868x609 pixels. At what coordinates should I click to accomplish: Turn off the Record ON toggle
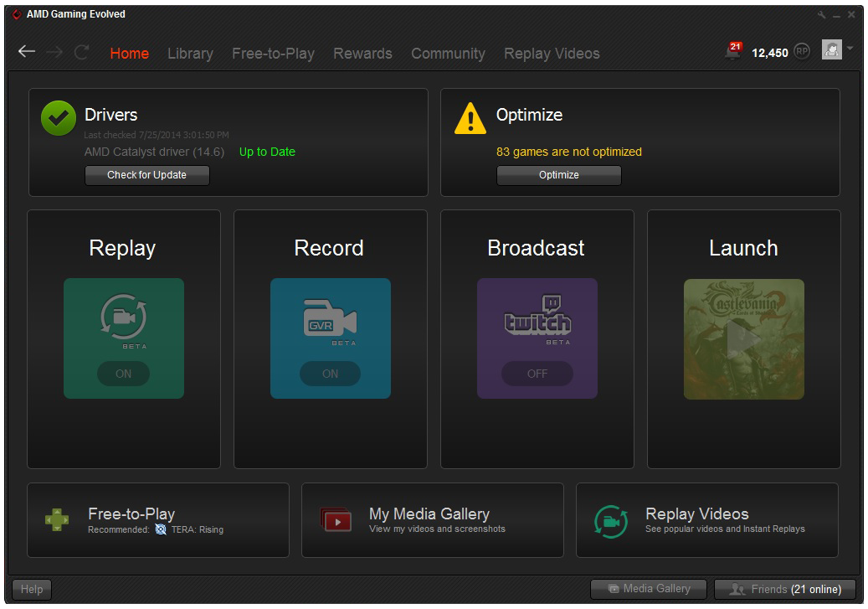(330, 374)
